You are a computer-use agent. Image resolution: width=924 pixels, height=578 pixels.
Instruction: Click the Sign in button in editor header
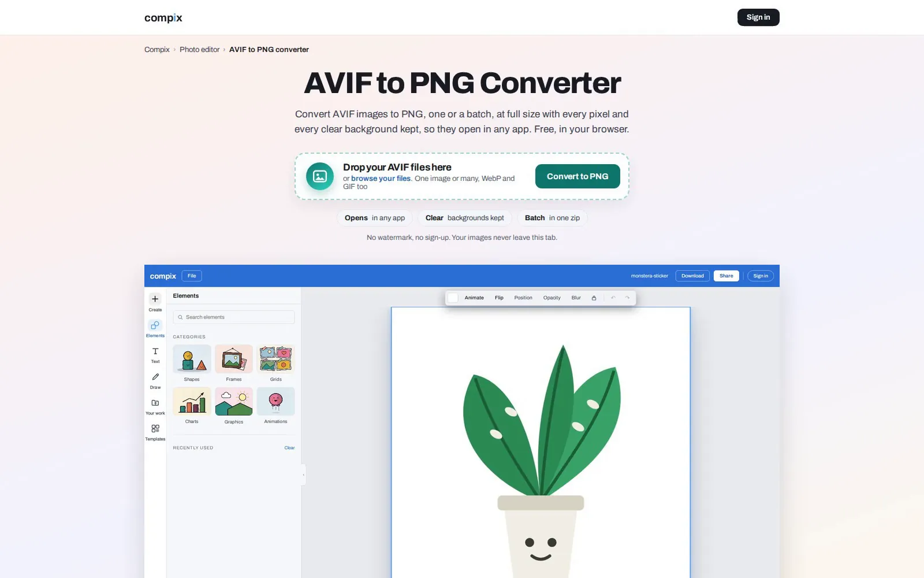(761, 276)
